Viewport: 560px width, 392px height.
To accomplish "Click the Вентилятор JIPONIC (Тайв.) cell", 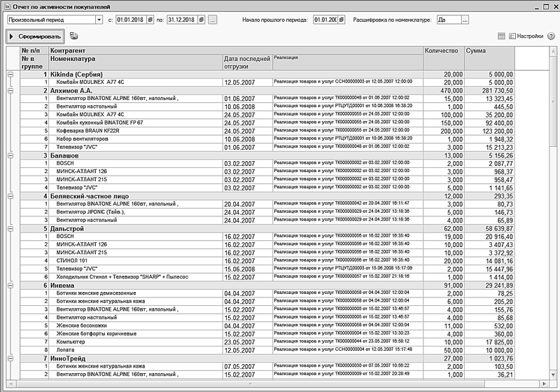I will pos(136,212).
